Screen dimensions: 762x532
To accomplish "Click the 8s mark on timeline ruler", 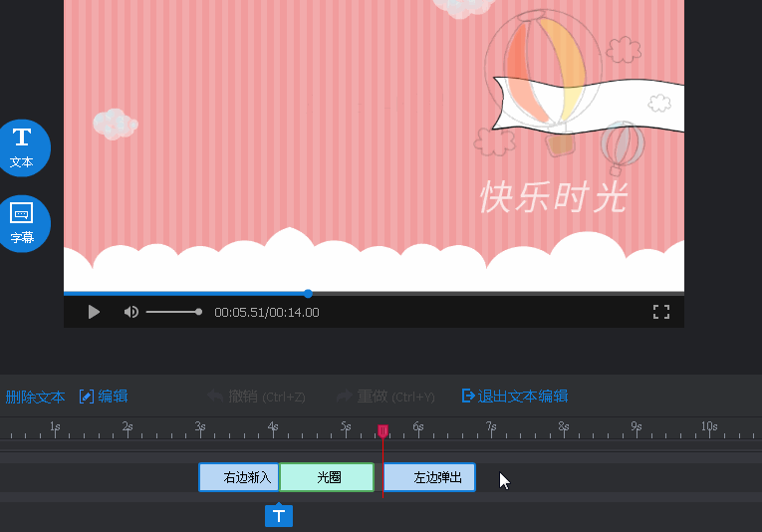I will 564,427.
